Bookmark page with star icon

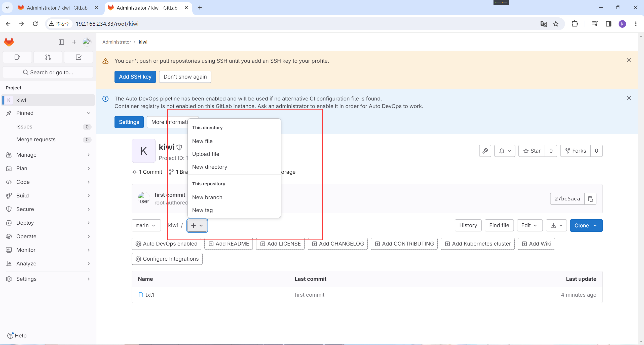coord(556,24)
